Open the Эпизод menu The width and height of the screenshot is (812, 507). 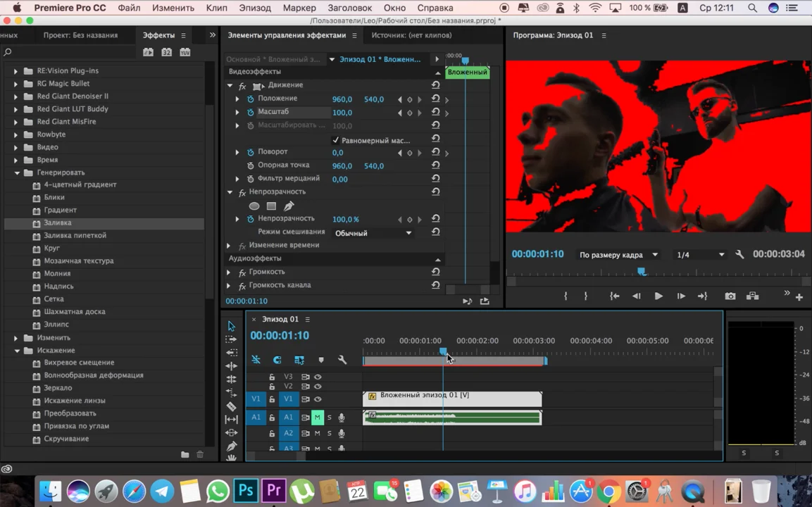pyautogui.click(x=255, y=8)
